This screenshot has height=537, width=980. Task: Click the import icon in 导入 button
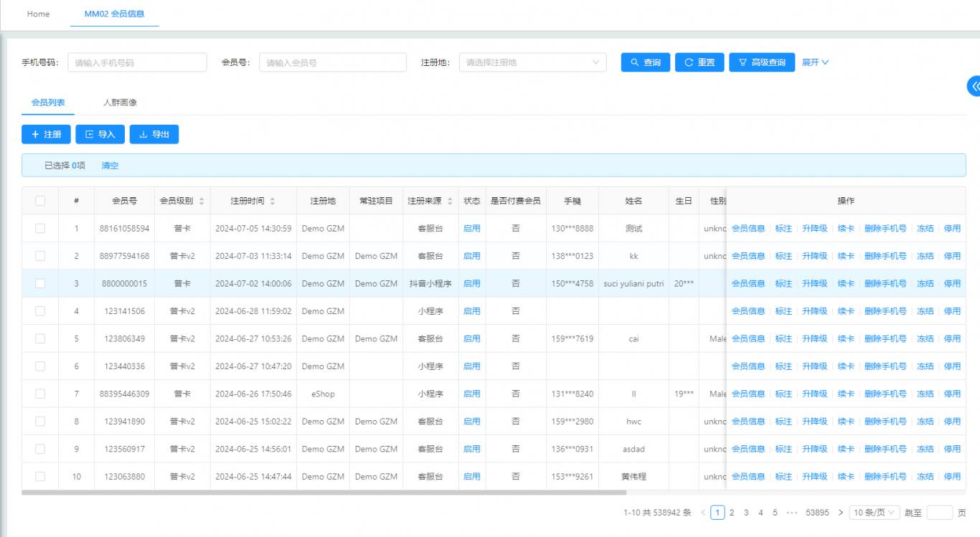pyautogui.click(x=89, y=134)
